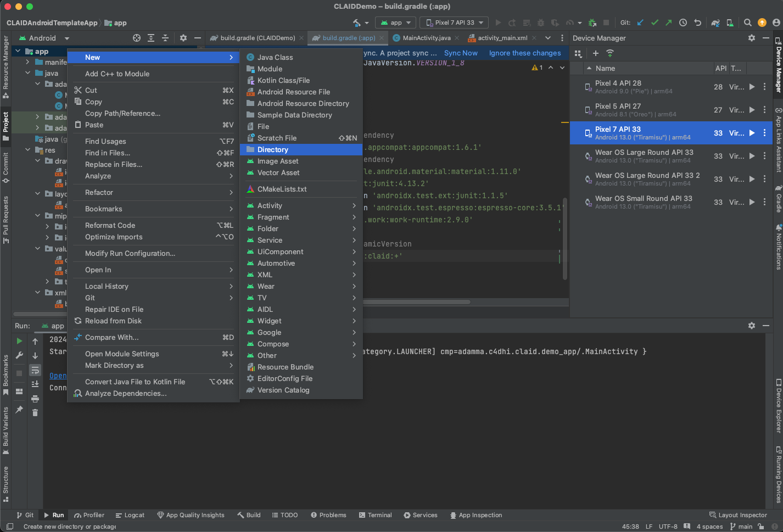Collapse the res folder node

pyautogui.click(x=27, y=150)
